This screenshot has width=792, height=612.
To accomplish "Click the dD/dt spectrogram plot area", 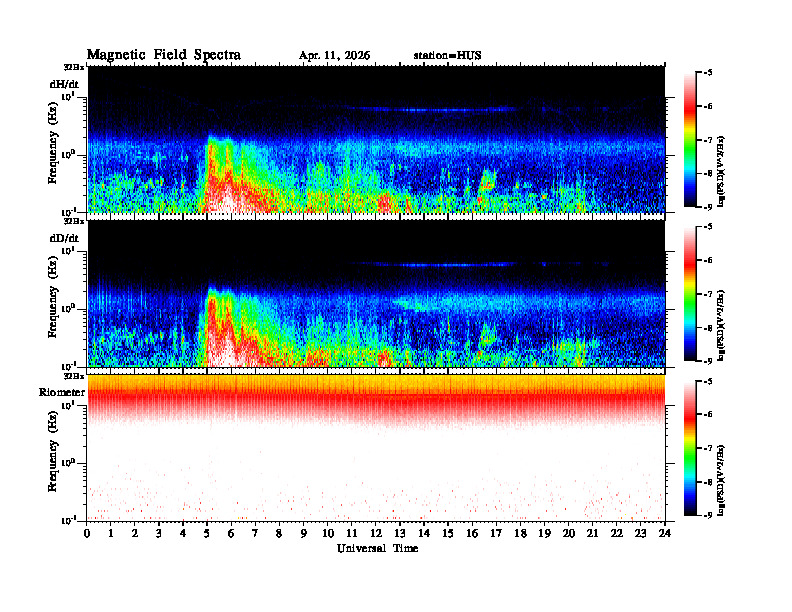I will pyautogui.click(x=376, y=294).
